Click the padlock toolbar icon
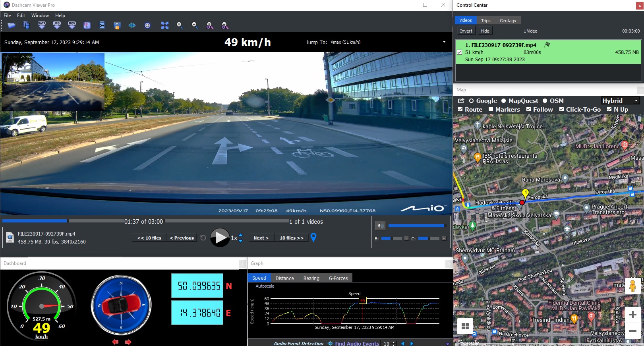 point(117,25)
